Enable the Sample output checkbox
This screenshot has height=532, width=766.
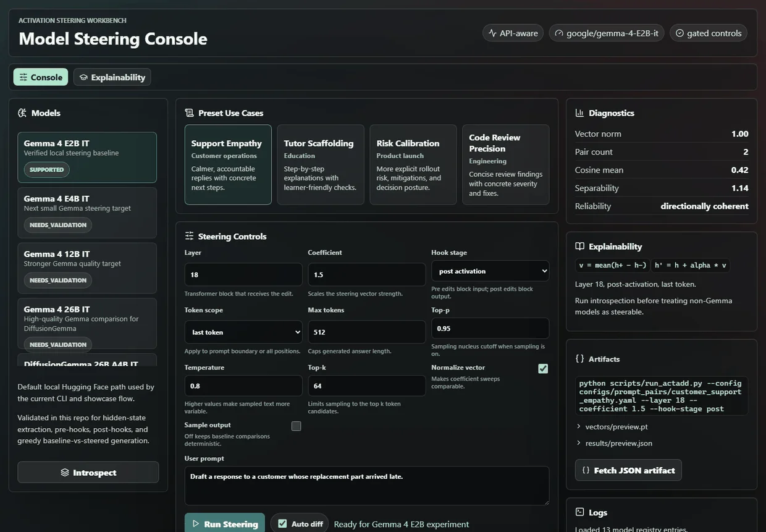[x=296, y=426]
